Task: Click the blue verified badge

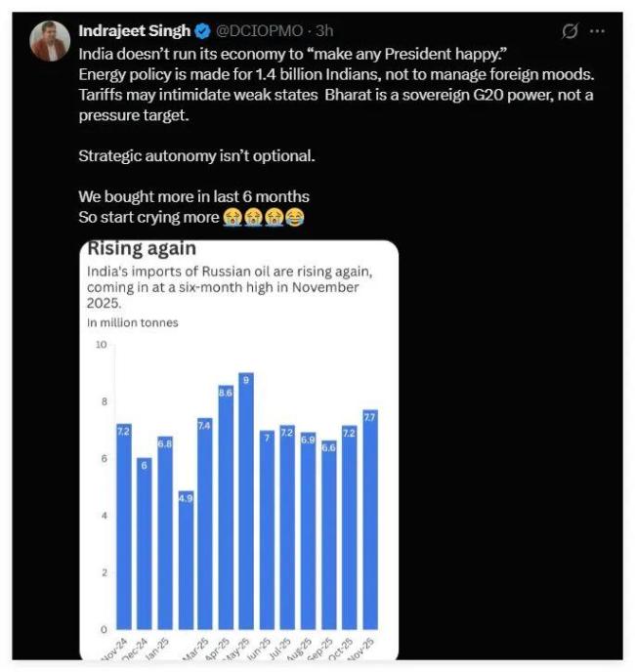Action: point(203,31)
